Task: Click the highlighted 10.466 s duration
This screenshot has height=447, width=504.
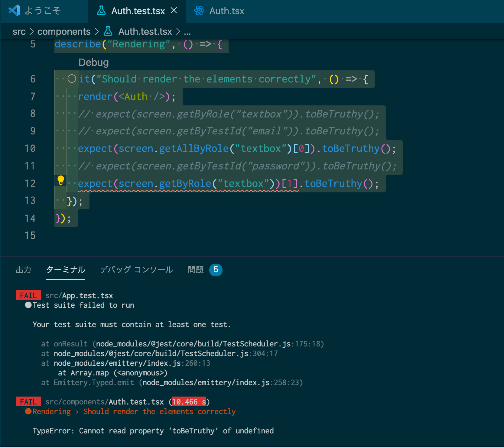Action: (189, 402)
